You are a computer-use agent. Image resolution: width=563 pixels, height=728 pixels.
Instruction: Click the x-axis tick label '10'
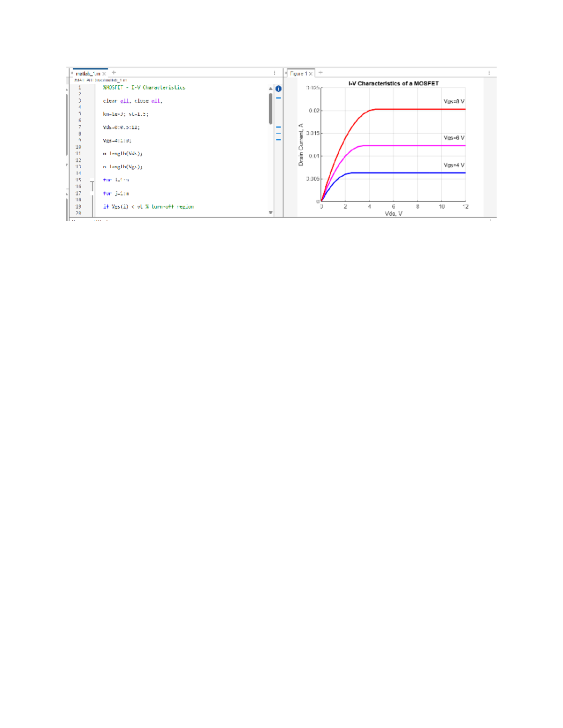(441, 207)
